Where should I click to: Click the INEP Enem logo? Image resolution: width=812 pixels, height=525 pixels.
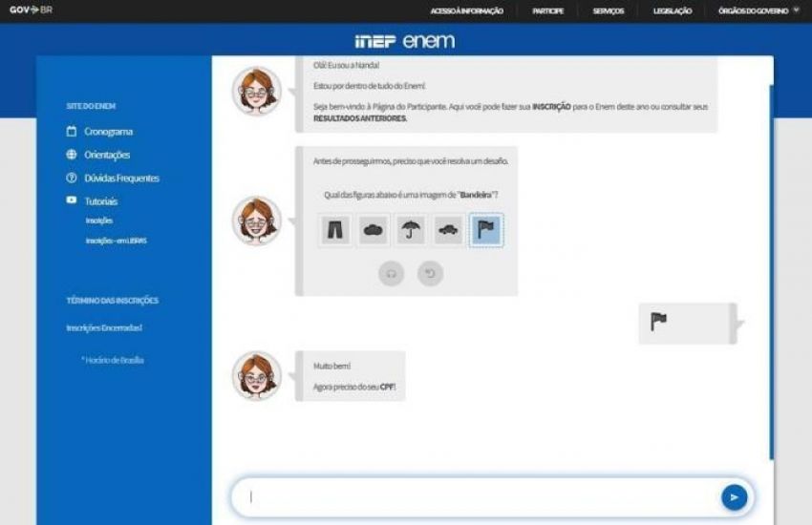point(405,40)
